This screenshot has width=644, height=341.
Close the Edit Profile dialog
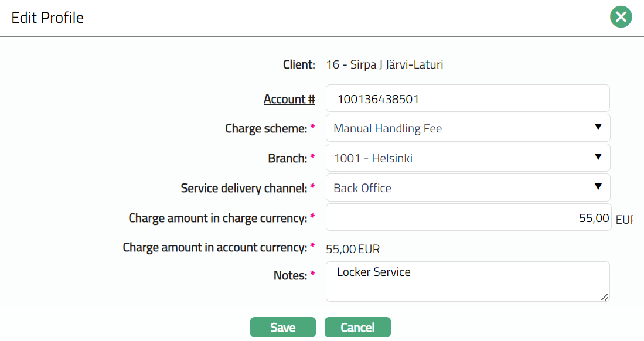click(x=621, y=17)
